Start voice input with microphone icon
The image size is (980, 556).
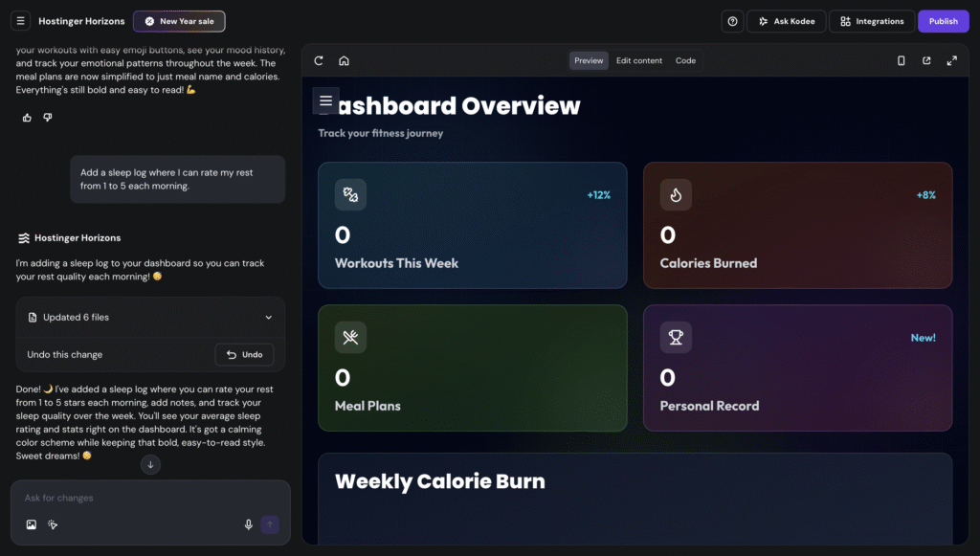248,524
